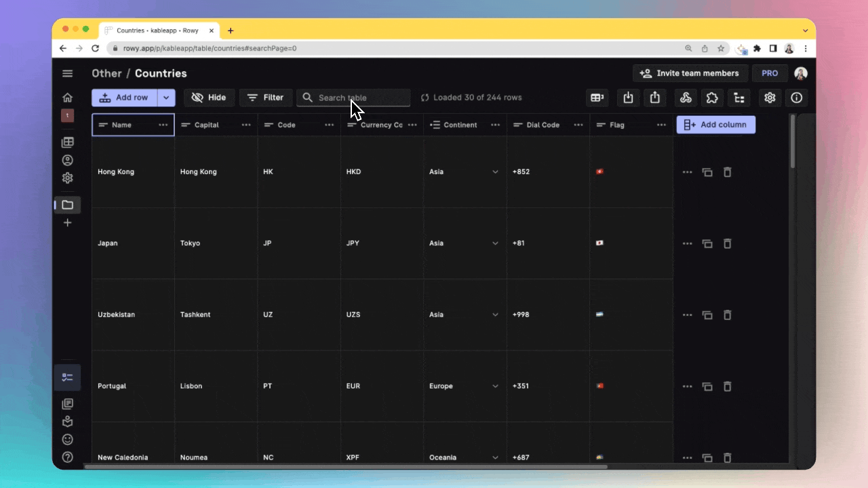The height and width of the screenshot is (488, 868).
Task: Open the Name column options menu
Action: click(x=163, y=125)
